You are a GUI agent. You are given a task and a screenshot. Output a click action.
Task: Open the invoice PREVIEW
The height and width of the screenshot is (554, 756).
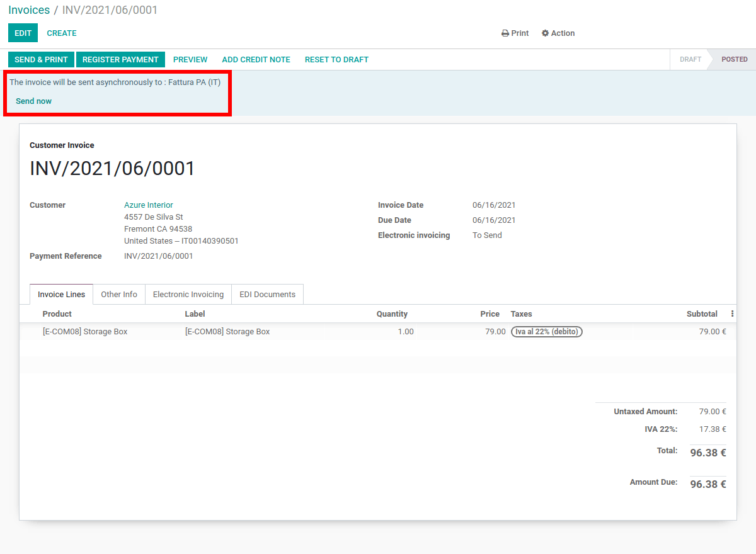[190, 60]
